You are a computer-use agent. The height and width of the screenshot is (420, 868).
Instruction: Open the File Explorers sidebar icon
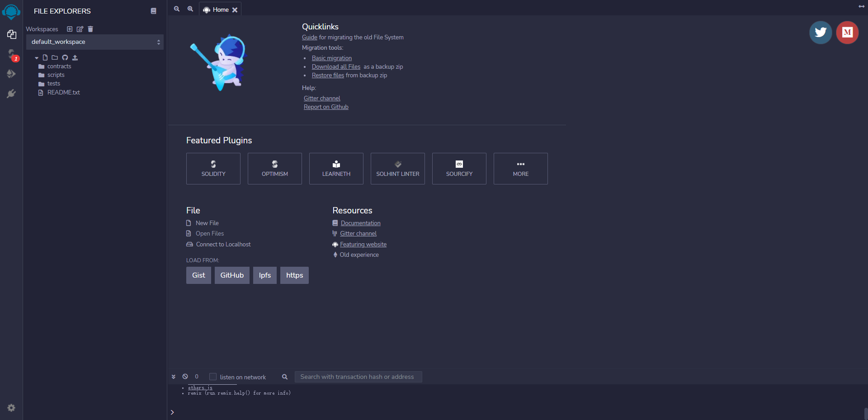(11, 34)
